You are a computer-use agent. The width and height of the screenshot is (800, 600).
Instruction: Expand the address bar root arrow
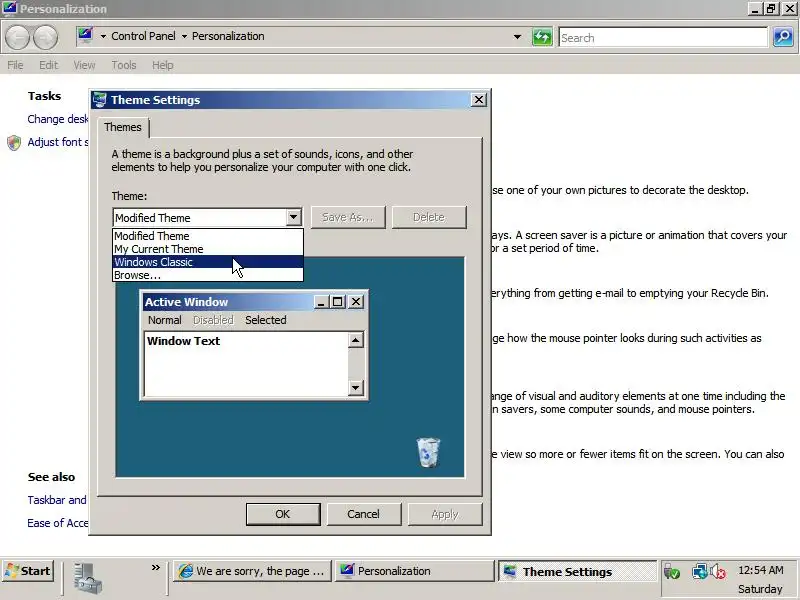(103, 36)
